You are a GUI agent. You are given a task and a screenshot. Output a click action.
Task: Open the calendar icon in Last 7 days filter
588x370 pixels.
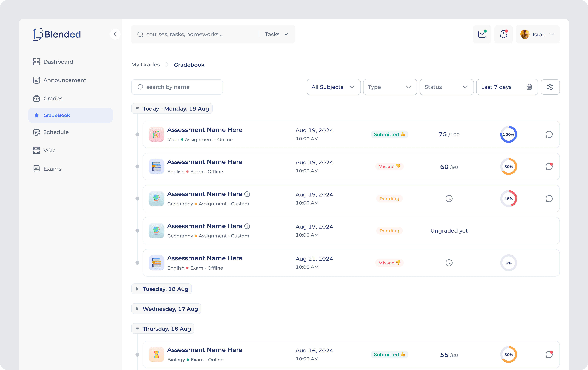click(x=529, y=87)
